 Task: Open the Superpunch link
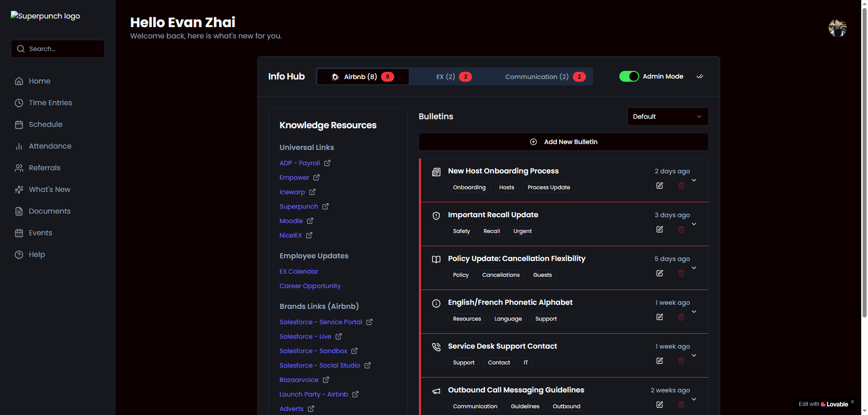point(299,206)
